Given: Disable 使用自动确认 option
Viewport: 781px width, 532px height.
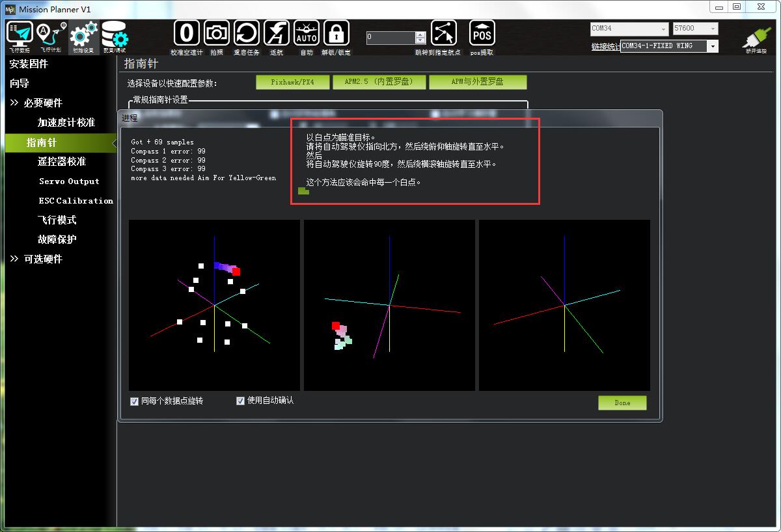Looking at the screenshot, I should point(240,400).
